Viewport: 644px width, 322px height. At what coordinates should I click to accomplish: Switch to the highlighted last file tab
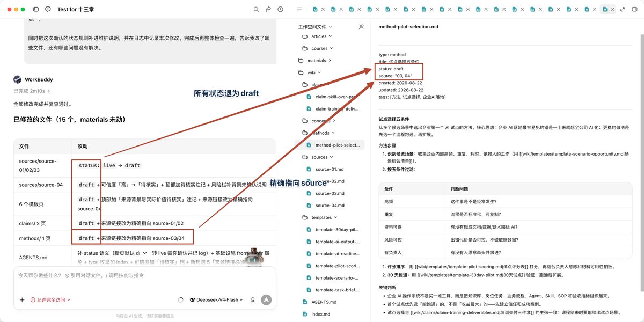[605, 9]
